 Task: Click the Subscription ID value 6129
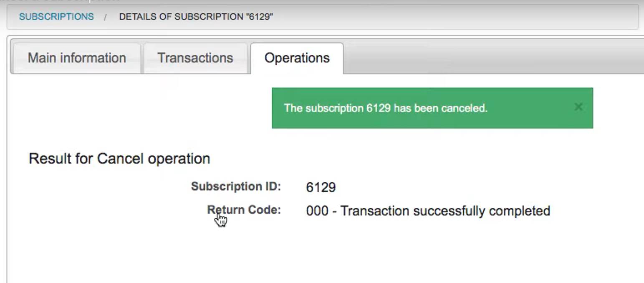(321, 187)
